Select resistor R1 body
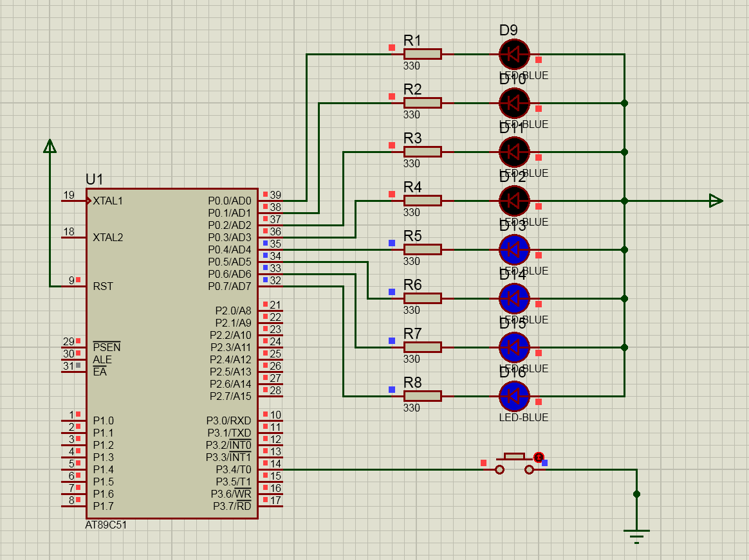This screenshot has width=749, height=560. (x=422, y=54)
